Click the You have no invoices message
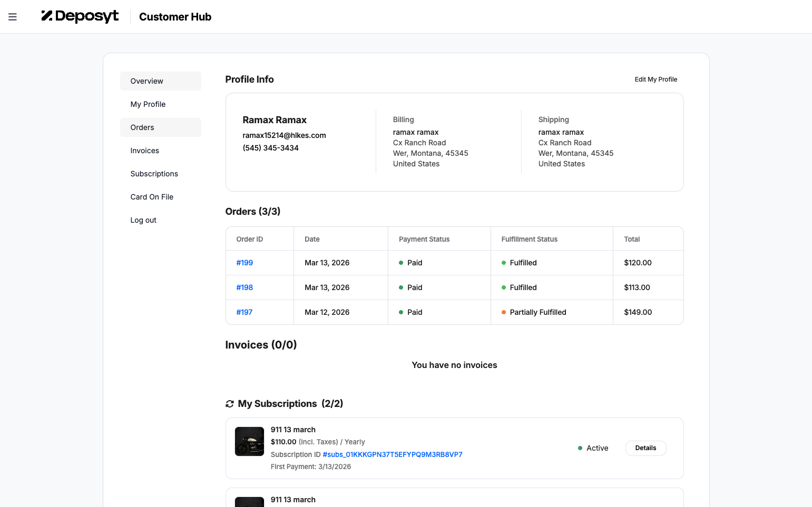Image resolution: width=812 pixels, height=507 pixels. click(x=454, y=365)
